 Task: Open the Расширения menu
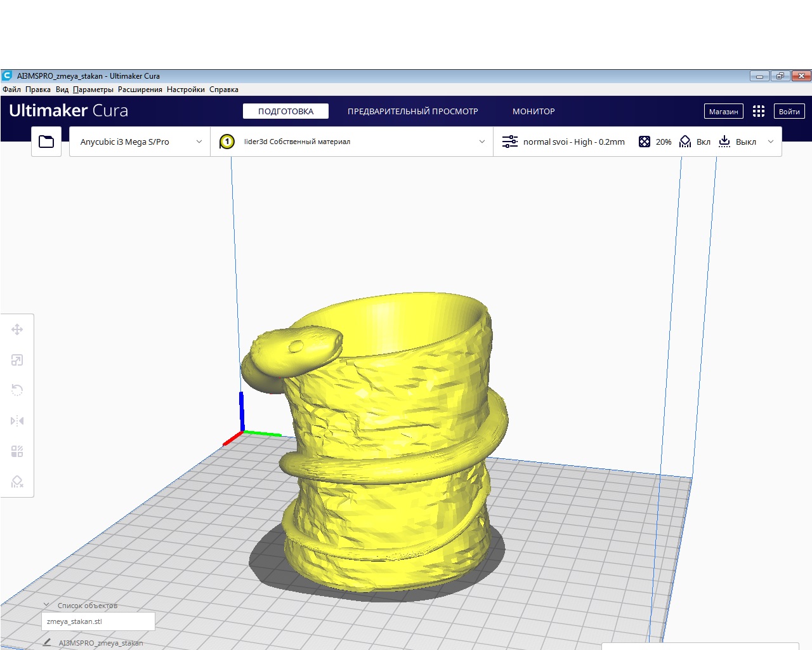tap(140, 90)
